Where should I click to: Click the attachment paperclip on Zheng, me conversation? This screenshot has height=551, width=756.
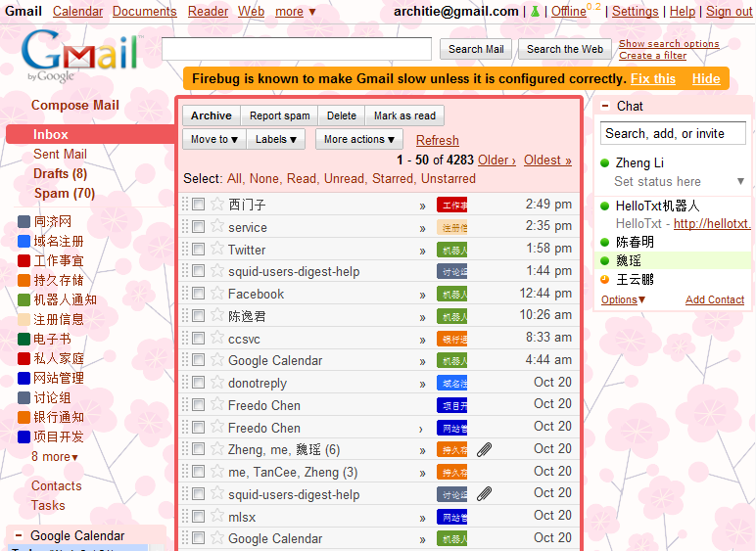pos(484,450)
